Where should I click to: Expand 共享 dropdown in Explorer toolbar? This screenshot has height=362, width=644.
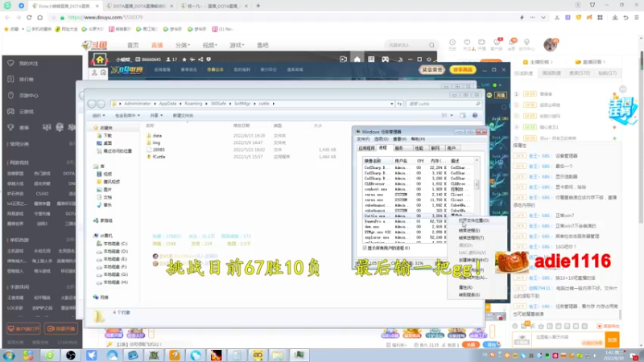156,115
